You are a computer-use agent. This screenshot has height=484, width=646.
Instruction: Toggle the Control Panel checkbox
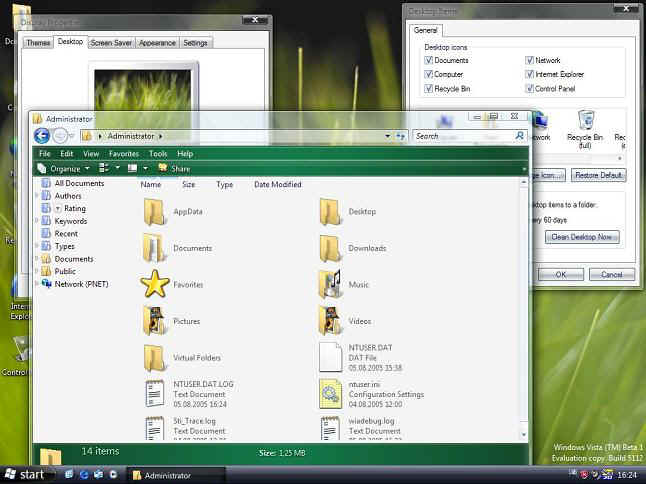click(x=529, y=88)
